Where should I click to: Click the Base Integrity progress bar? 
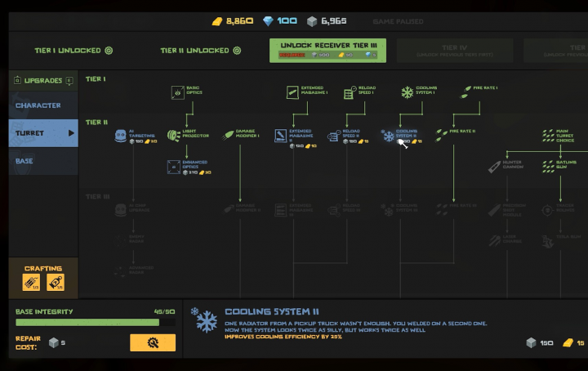[95, 322]
